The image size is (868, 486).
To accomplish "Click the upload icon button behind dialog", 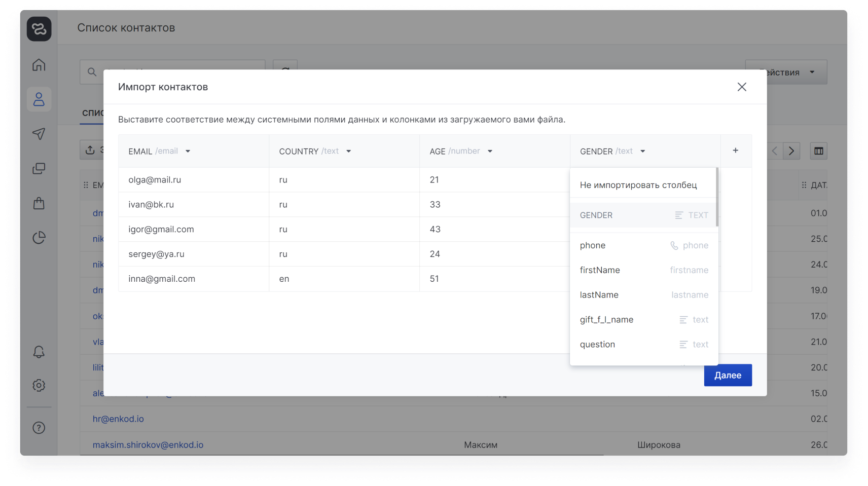I will [x=90, y=150].
